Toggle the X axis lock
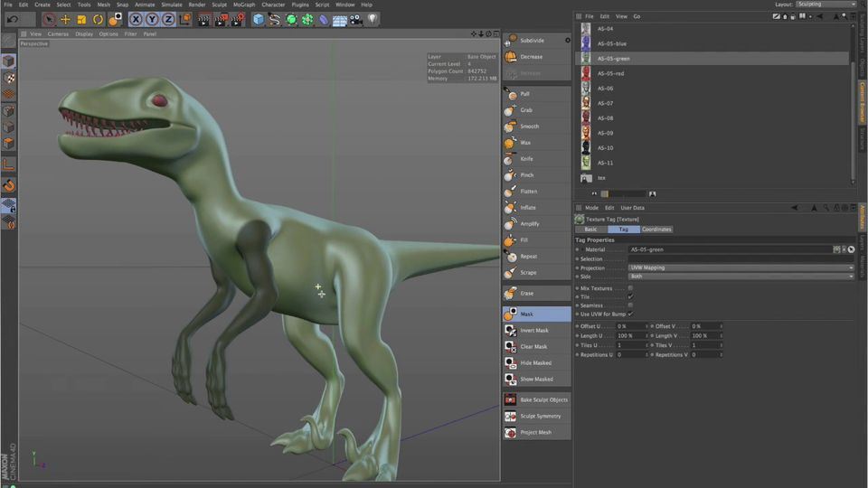The height and width of the screenshot is (488, 868). [136, 19]
